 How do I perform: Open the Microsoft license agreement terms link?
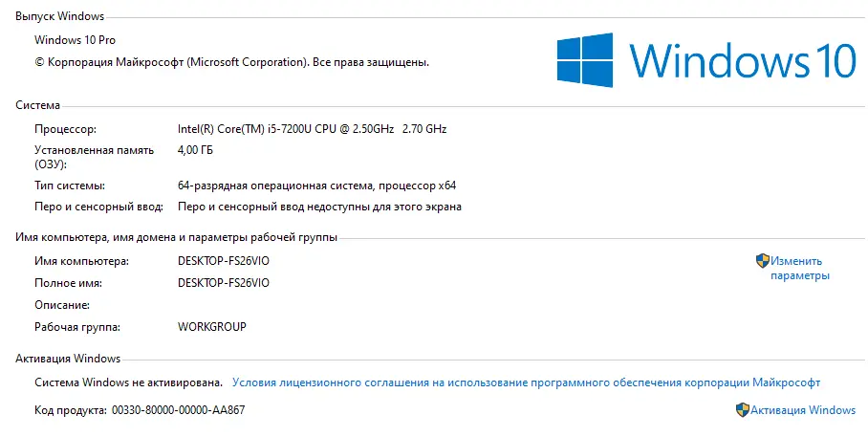pyautogui.click(x=526, y=382)
